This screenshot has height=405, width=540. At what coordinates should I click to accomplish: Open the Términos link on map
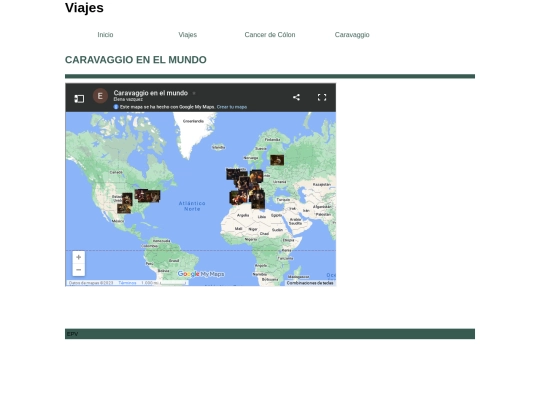pyautogui.click(x=127, y=283)
